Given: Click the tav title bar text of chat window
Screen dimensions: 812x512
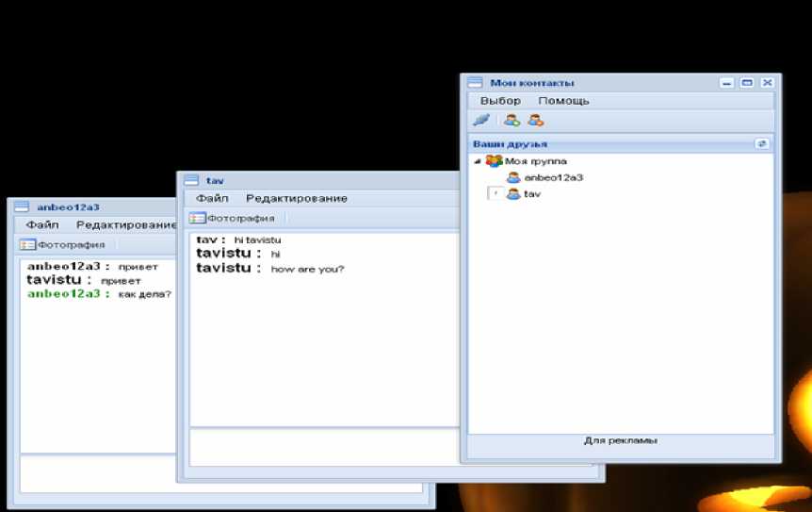Looking at the screenshot, I should (x=215, y=180).
